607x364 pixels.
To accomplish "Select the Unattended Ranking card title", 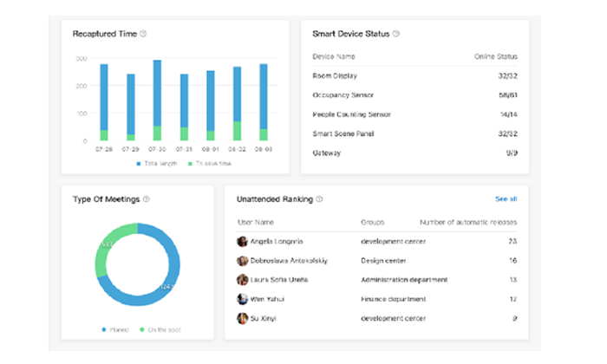I will point(275,199).
